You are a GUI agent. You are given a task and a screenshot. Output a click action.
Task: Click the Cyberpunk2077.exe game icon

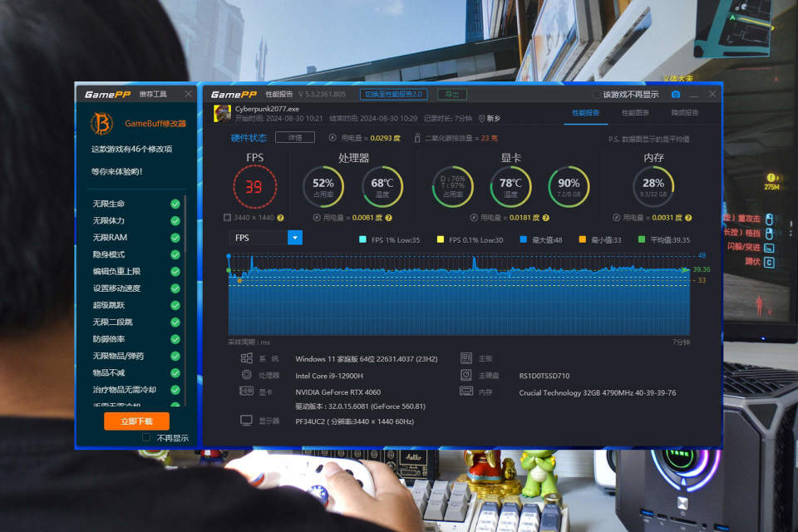(x=222, y=114)
